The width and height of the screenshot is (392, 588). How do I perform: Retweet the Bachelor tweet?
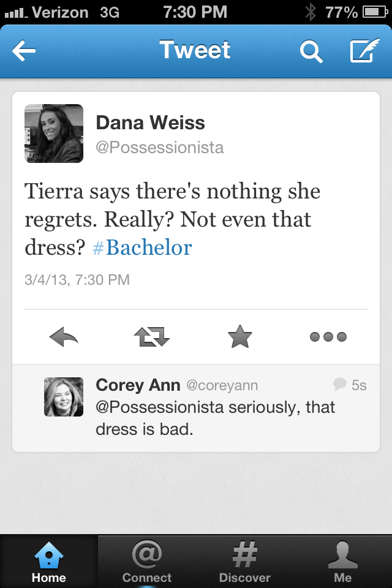[x=151, y=336]
